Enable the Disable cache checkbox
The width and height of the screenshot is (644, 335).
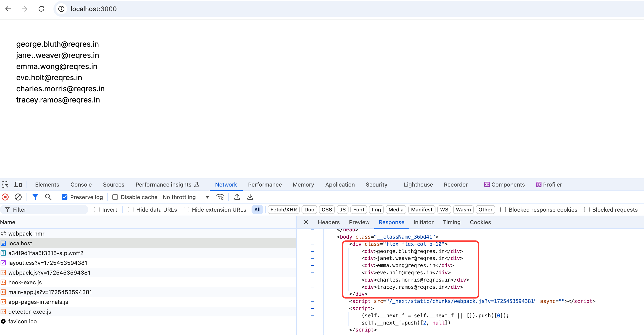[115, 197]
